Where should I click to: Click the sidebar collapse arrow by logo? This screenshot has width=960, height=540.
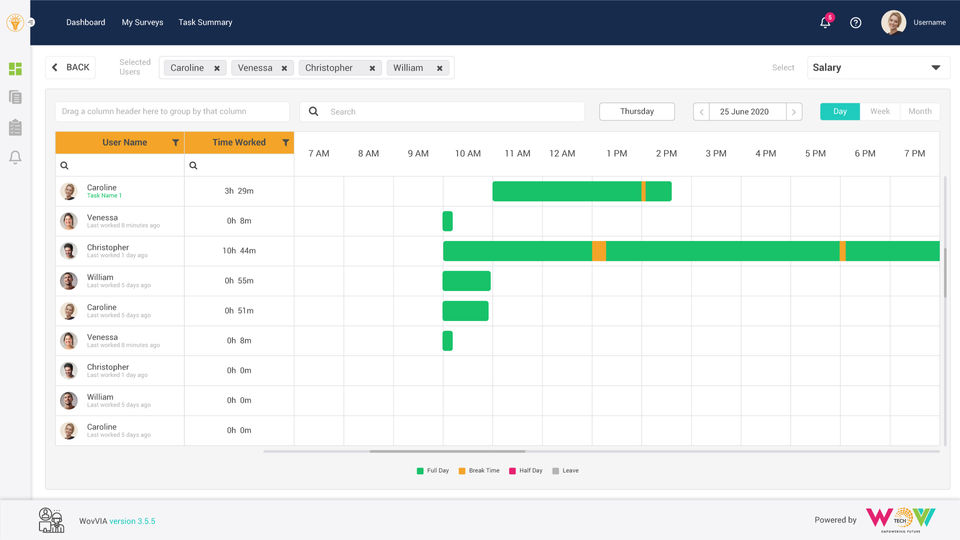point(30,22)
